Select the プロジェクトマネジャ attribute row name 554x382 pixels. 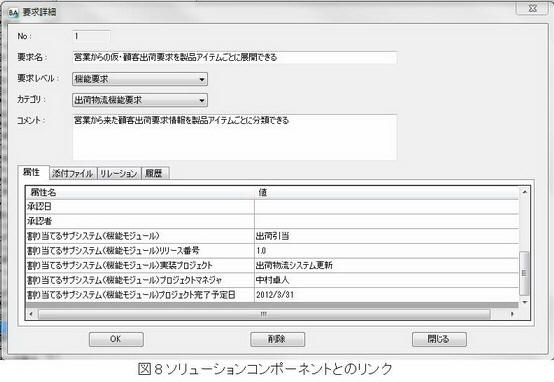tap(140, 280)
